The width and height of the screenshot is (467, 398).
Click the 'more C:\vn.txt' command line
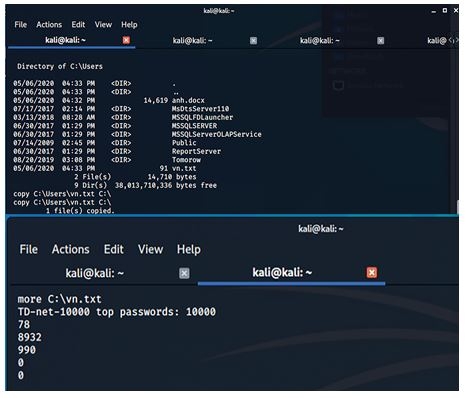(60, 299)
